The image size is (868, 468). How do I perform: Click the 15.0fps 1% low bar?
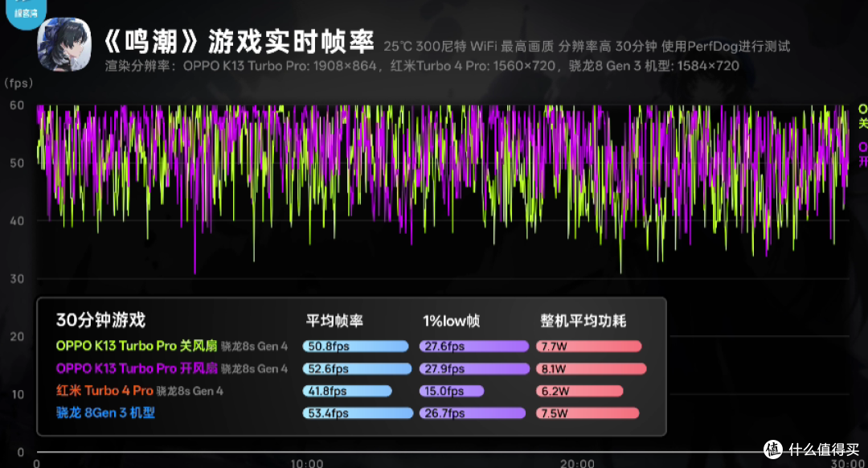tap(451, 391)
